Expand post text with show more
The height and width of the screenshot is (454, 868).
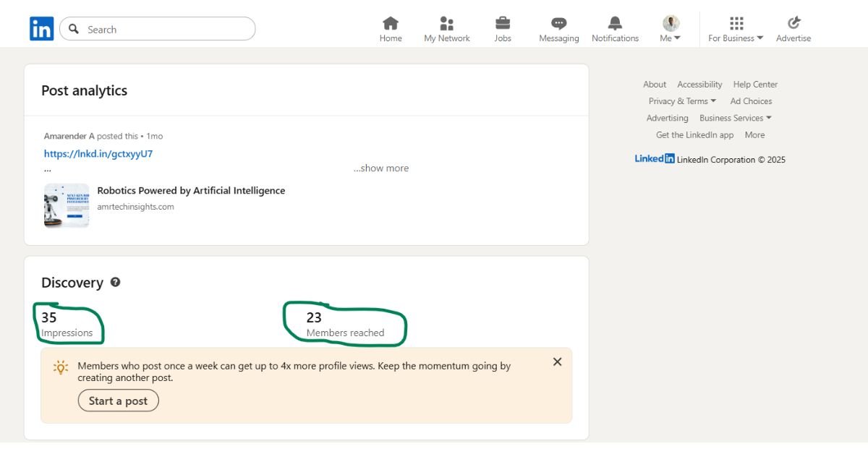point(380,168)
